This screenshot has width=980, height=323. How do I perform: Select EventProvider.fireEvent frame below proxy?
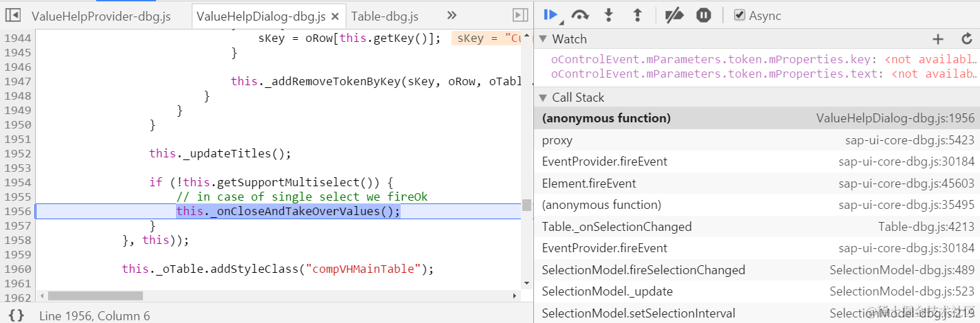(x=757, y=161)
